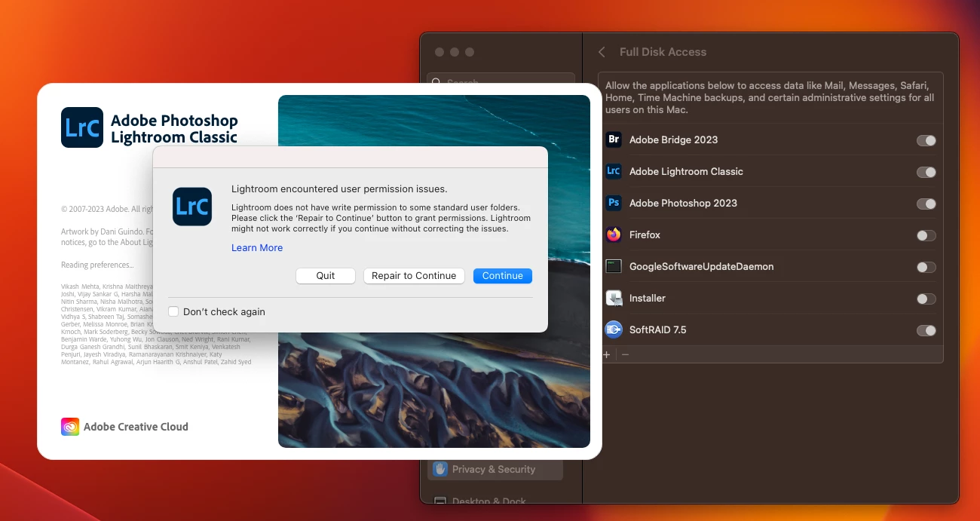
Task: Enable Firefox full disk access
Action: 926,235
